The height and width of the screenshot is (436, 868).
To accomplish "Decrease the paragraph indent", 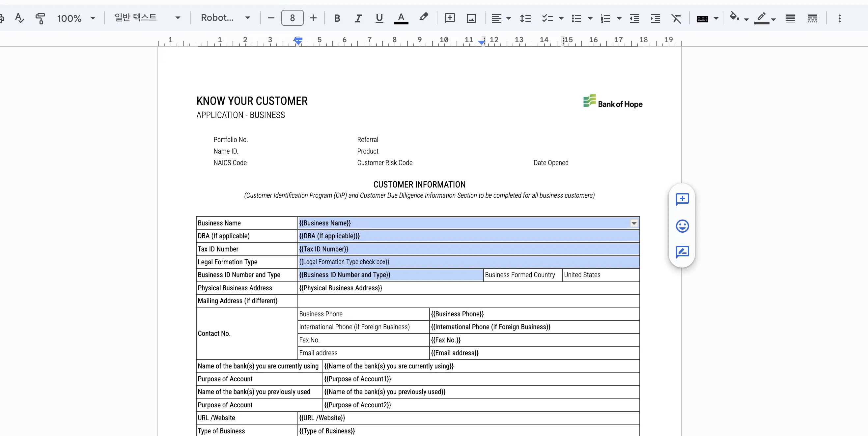I will (634, 18).
